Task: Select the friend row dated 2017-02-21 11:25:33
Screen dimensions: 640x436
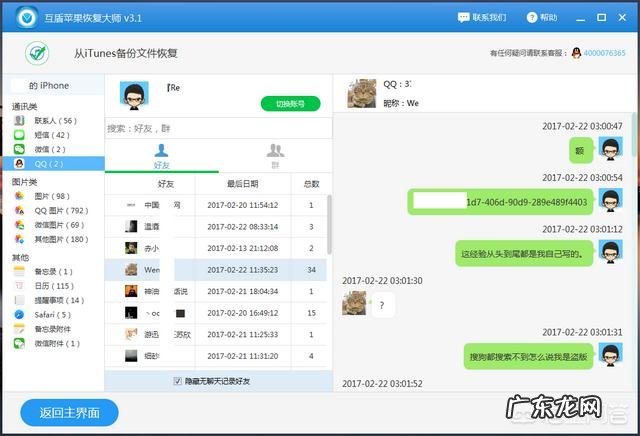Action: click(216, 335)
